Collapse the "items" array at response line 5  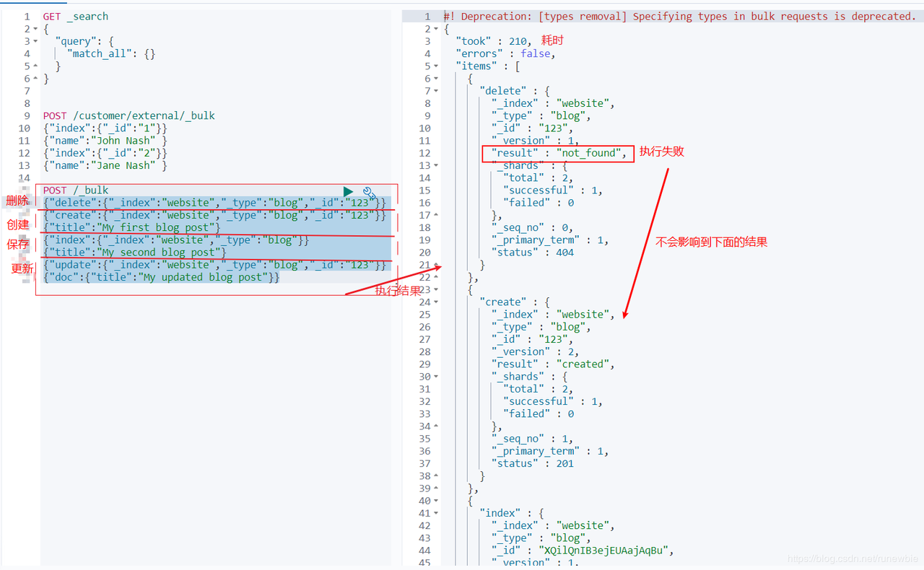click(x=437, y=66)
